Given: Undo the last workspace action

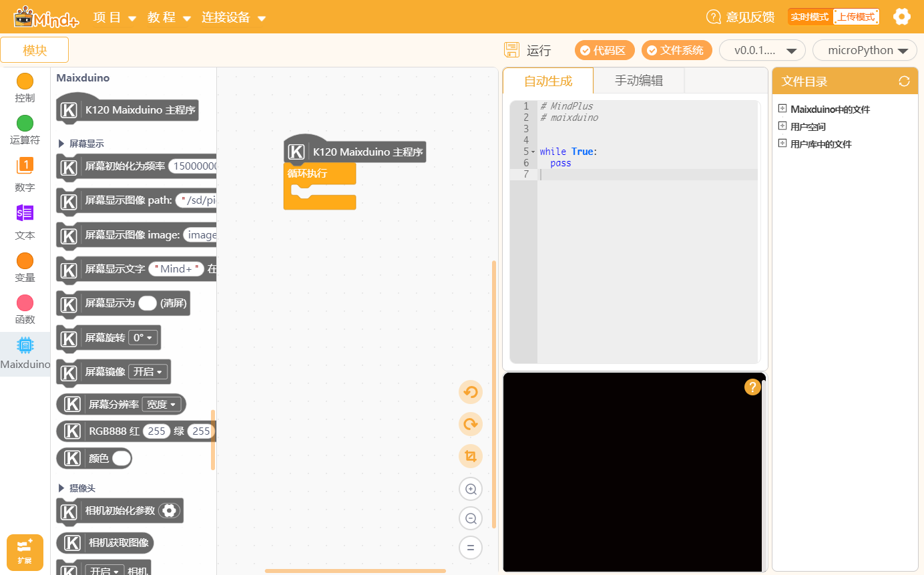Looking at the screenshot, I should pyautogui.click(x=471, y=392).
